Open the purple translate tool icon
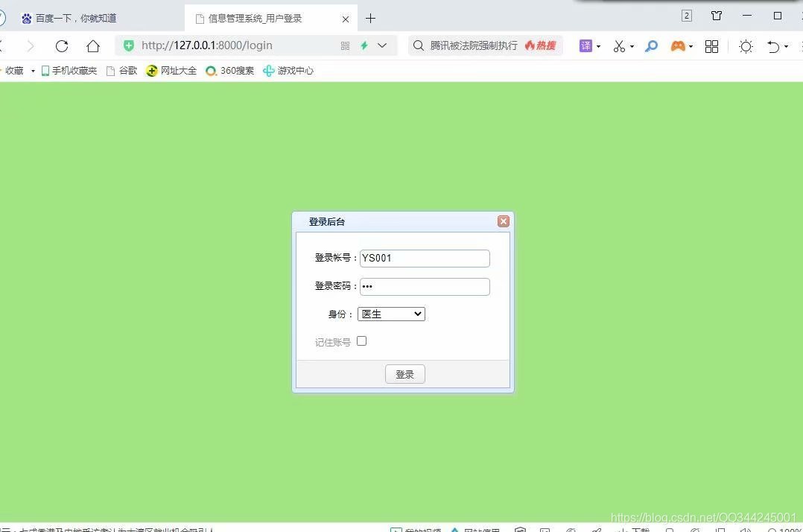 (x=585, y=46)
